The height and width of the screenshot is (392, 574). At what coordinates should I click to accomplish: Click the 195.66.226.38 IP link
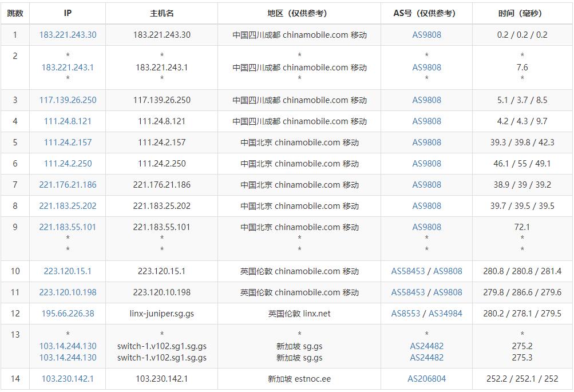(x=68, y=314)
